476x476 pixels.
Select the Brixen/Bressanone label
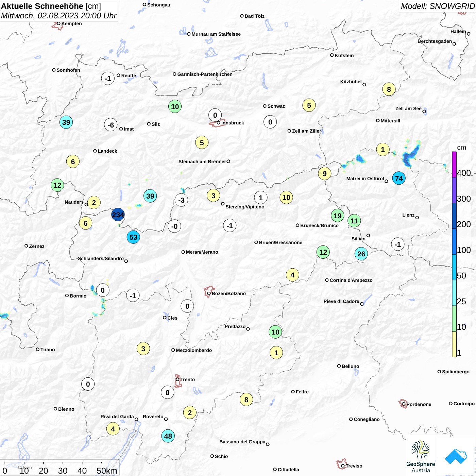pos(280,242)
